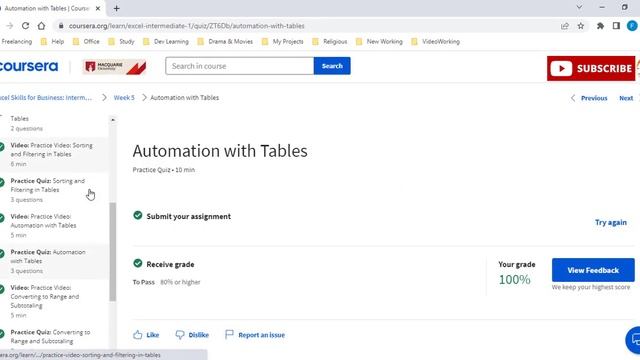The height and width of the screenshot is (360, 640).
Task: Go to browser home page icon
Action: click(x=41, y=26)
